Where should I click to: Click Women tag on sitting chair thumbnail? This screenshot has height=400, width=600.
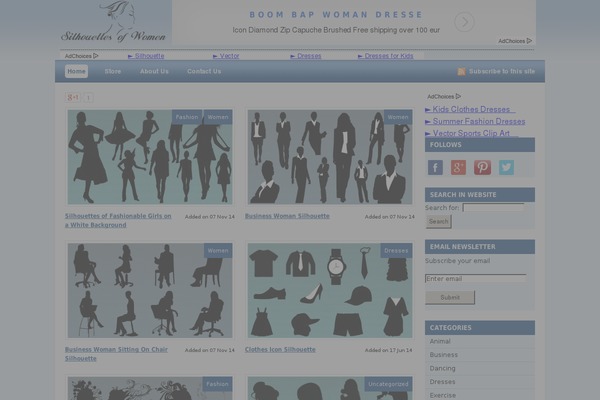[x=218, y=251]
